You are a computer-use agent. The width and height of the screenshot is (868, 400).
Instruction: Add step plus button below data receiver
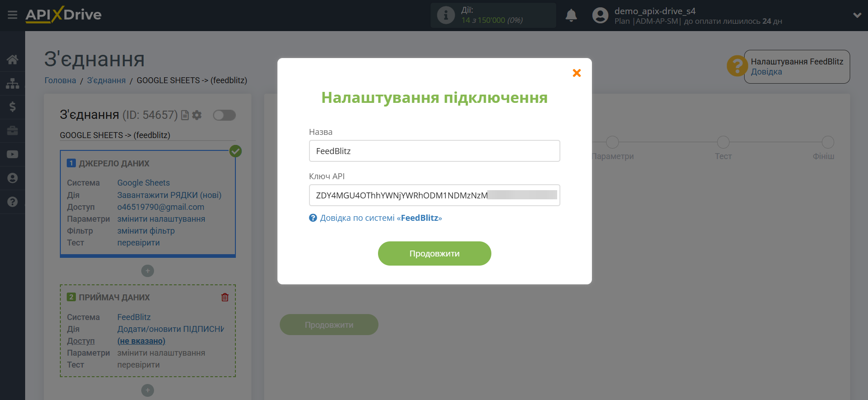pyautogui.click(x=148, y=390)
